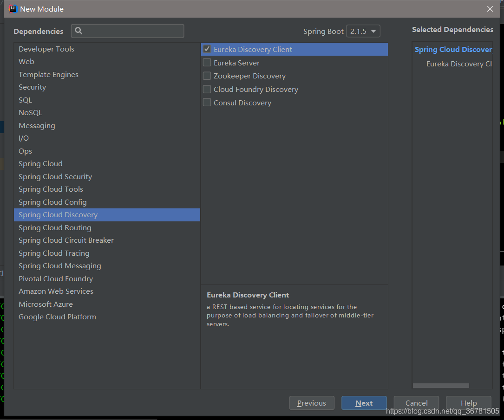
Task: Select Google Cloud Platform category
Action: [107, 317]
